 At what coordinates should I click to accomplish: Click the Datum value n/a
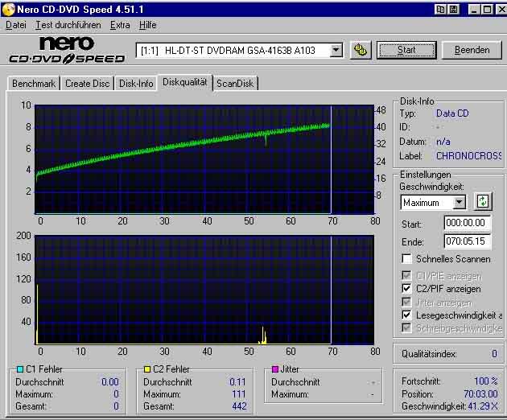point(443,142)
